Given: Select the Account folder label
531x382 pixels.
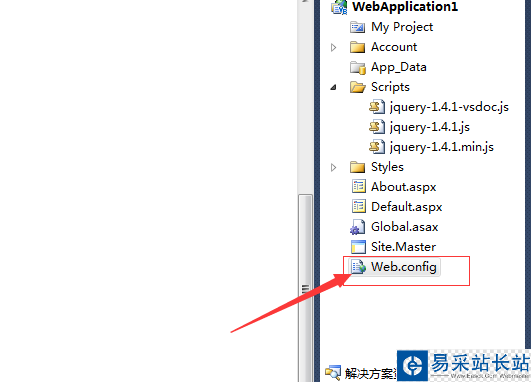Looking at the screenshot, I should click(394, 47).
